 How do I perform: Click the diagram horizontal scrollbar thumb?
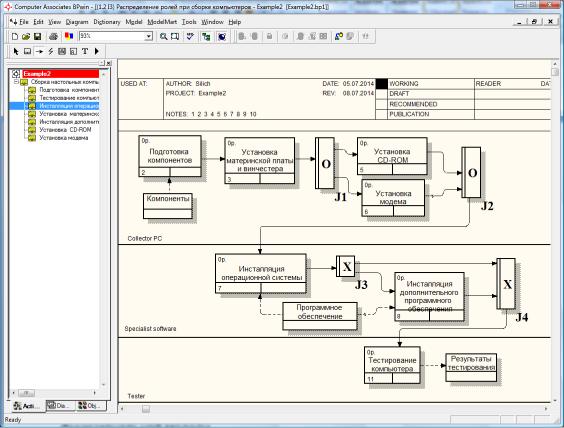click(x=146, y=409)
